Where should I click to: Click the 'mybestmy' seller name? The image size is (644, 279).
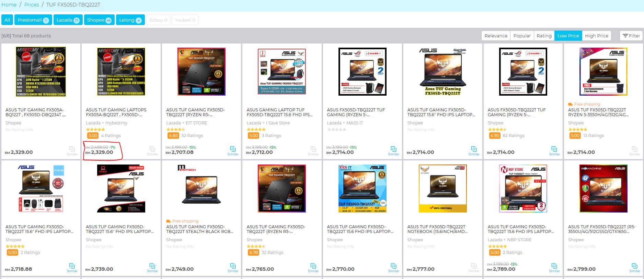pyautogui.click(x=116, y=123)
